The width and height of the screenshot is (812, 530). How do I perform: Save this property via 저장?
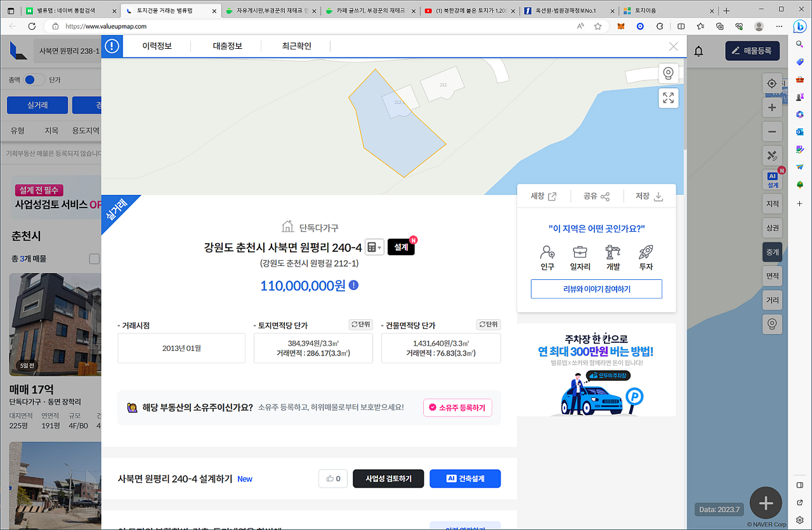[x=649, y=196]
